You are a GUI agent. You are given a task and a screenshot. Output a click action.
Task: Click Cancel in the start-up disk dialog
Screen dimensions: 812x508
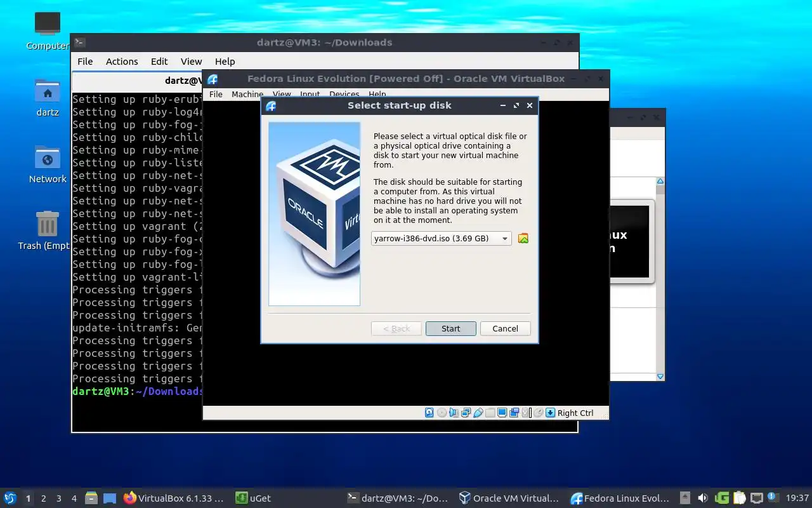click(x=505, y=328)
